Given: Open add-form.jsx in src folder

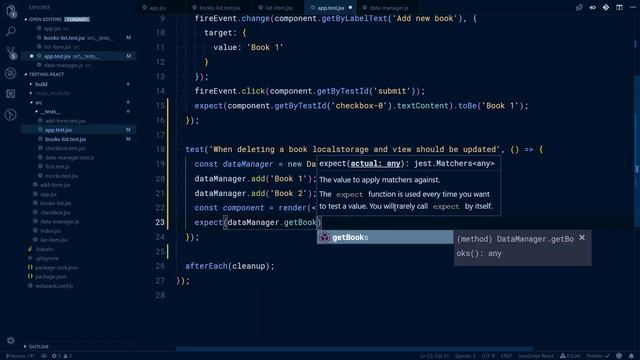Looking at the screenshot, I should (55, 185).
